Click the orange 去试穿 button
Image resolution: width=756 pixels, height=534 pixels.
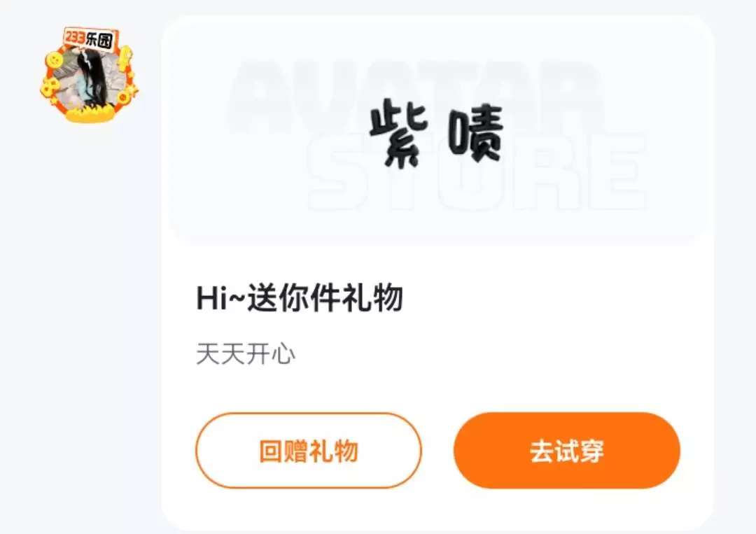(567, 451)
